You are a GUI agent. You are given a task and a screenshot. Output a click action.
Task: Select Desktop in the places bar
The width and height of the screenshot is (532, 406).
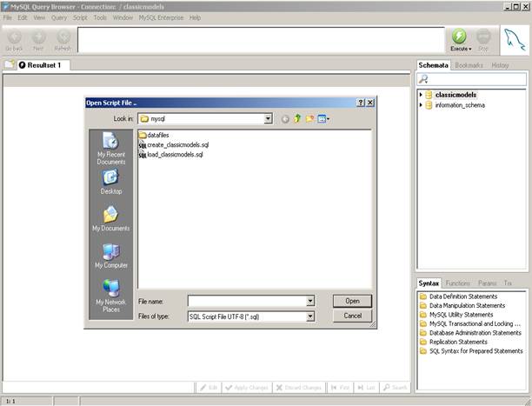(x=111, y=182)
